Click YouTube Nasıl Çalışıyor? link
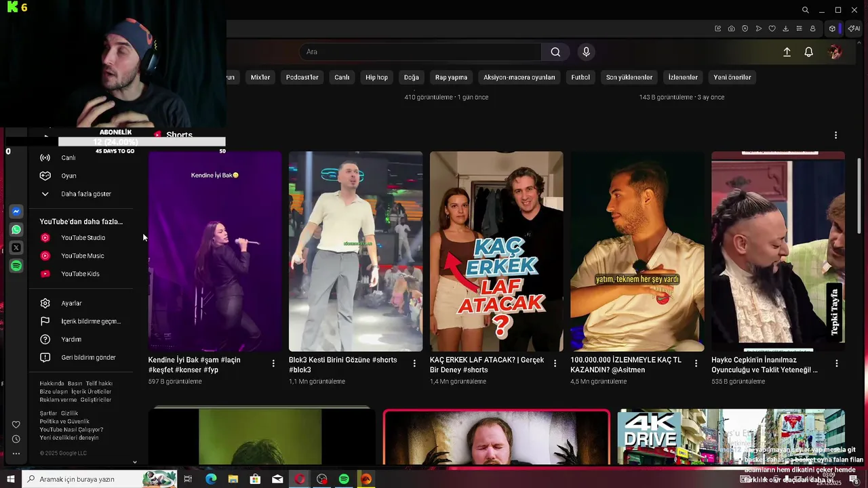 (71, 430)
